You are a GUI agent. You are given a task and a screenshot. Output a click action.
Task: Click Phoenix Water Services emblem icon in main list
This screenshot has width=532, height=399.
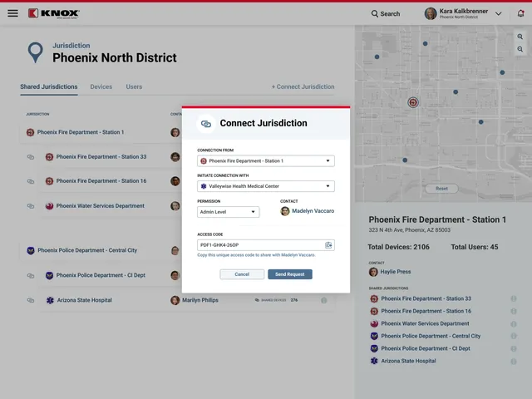(x=50, y=206)
